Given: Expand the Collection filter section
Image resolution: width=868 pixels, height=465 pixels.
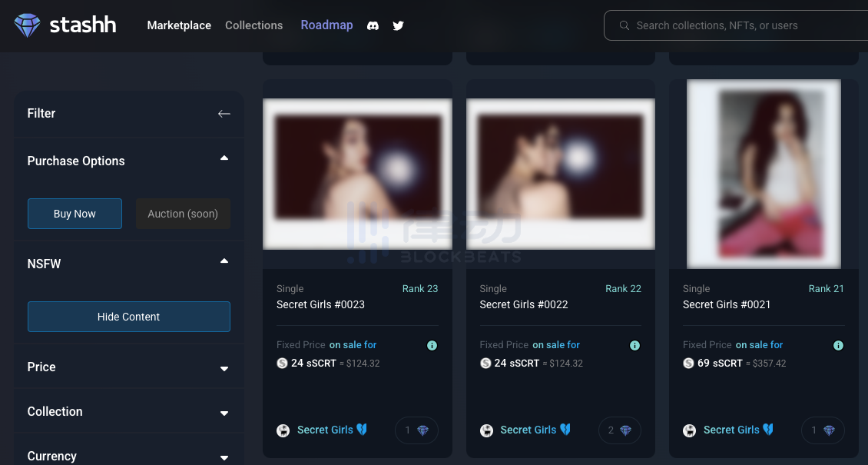Looking at the screenshot, I should point(128,412).
